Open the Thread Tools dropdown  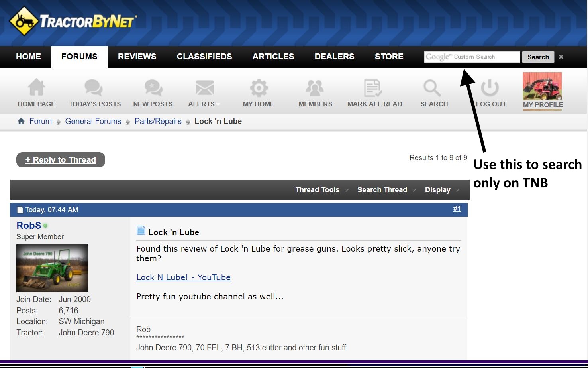318,190
